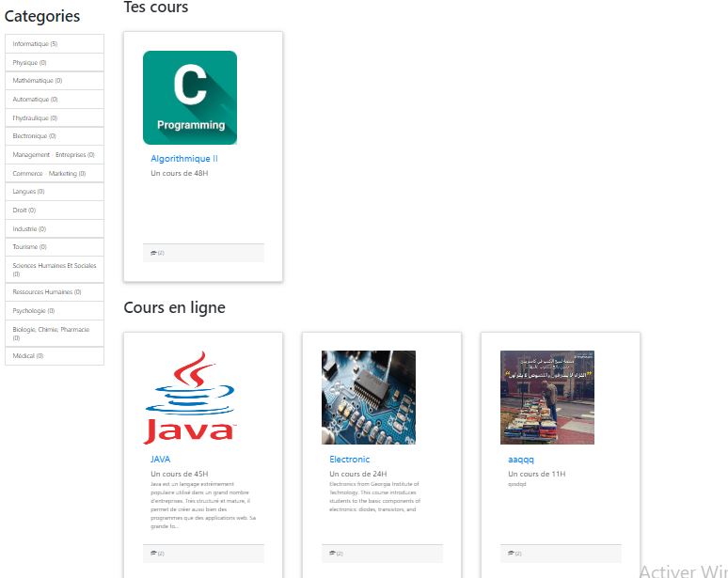Image resolution: width=728 pixels, height=578 pixels.
Task: Click the aaqqq book stall thumbnail
Action: (547, 398)
